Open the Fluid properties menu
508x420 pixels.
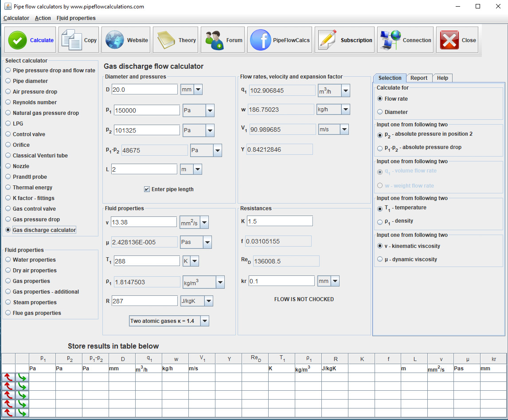(76, 18)
